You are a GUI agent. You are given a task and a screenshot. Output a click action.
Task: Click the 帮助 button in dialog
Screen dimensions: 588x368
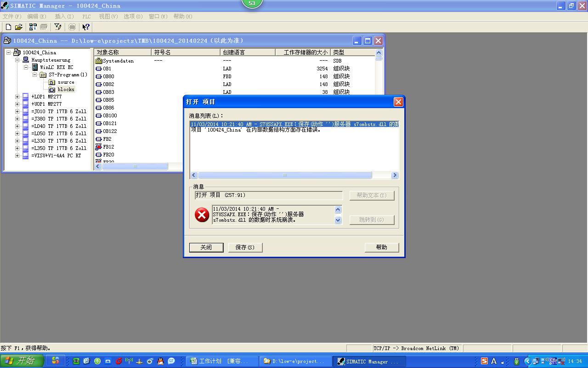[x=381, y=247]
